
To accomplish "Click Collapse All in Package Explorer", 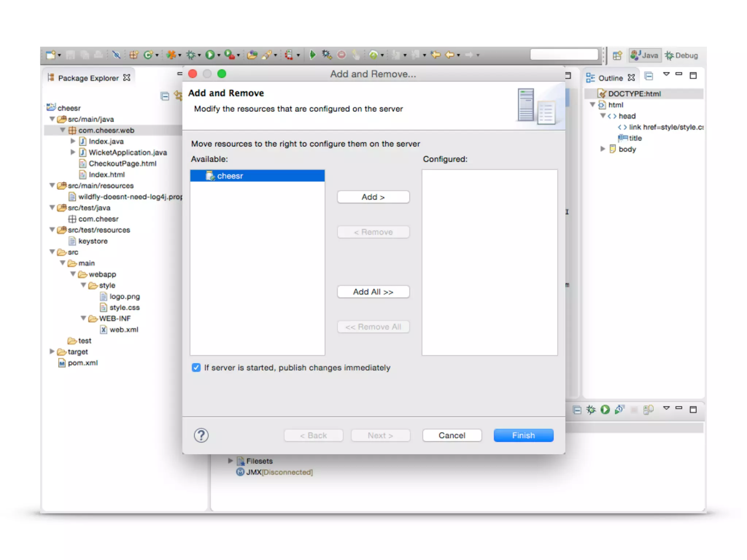I will point(165,96).
